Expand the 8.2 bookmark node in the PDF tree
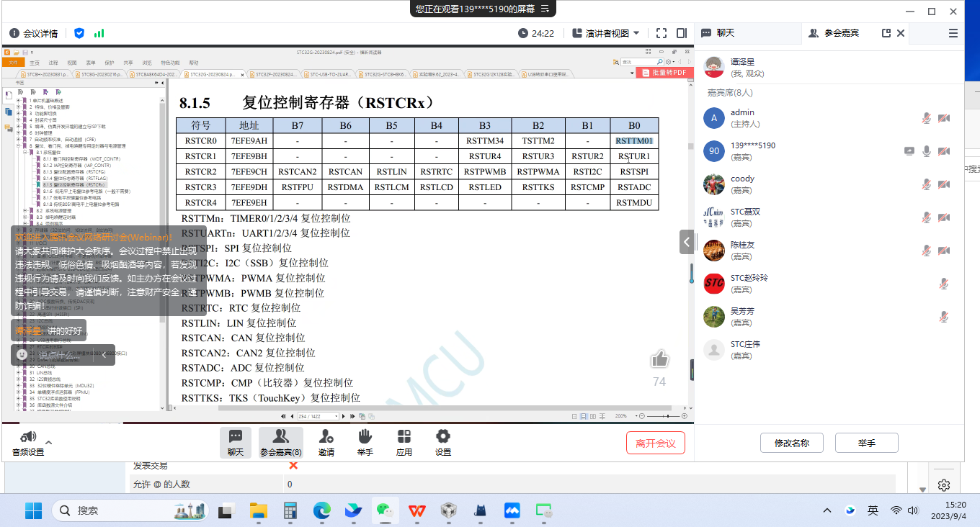Viewport: 980px width, 527px height. [26, 210]
